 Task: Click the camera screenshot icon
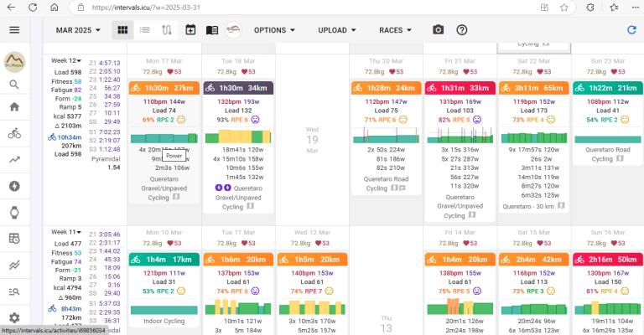pos(439,30)
